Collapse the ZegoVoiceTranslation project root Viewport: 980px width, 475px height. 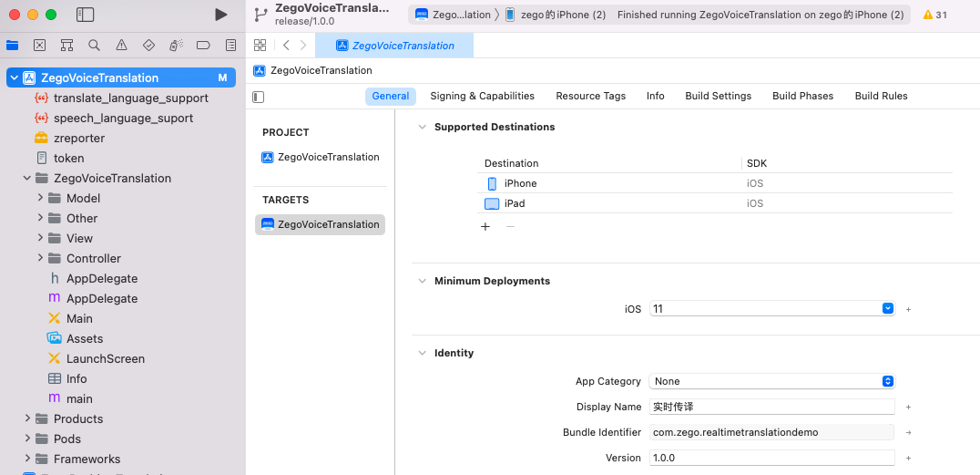15,77
